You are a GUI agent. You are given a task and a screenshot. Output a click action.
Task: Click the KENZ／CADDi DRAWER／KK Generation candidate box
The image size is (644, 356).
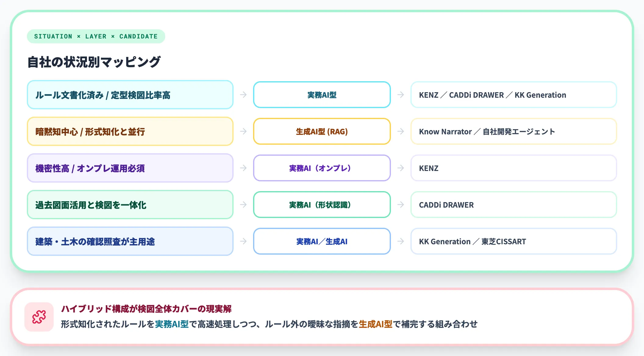click(514, 95)
